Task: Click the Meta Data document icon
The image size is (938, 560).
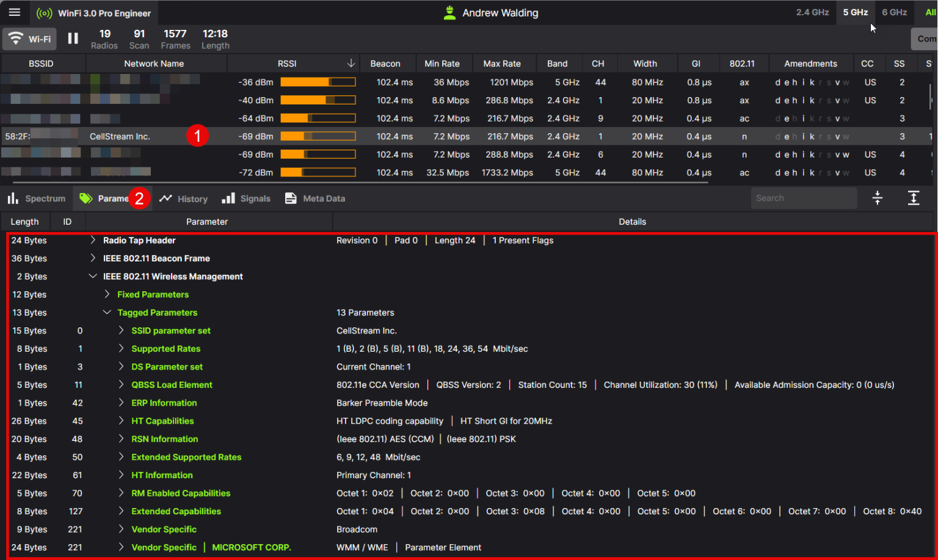Action: [x=289, y=198]
